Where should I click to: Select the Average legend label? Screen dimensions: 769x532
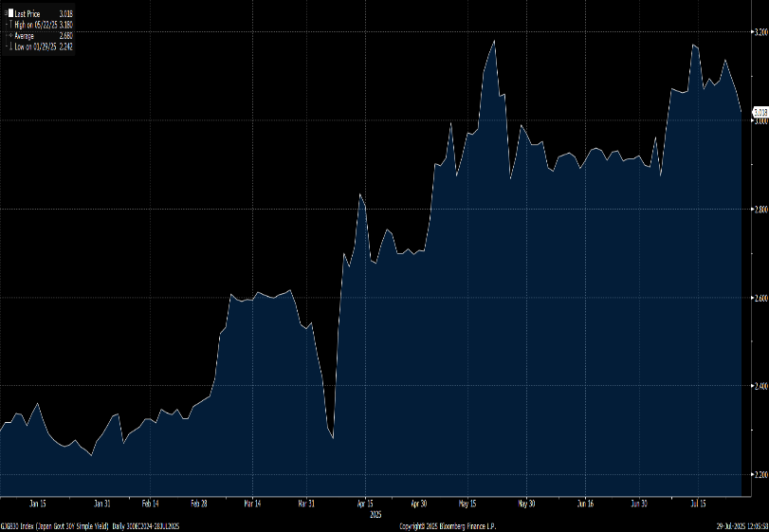tap(24, 36)
